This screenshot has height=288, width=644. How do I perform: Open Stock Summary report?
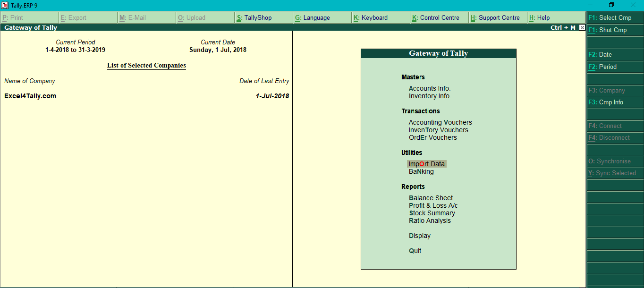tap(432, 213)
